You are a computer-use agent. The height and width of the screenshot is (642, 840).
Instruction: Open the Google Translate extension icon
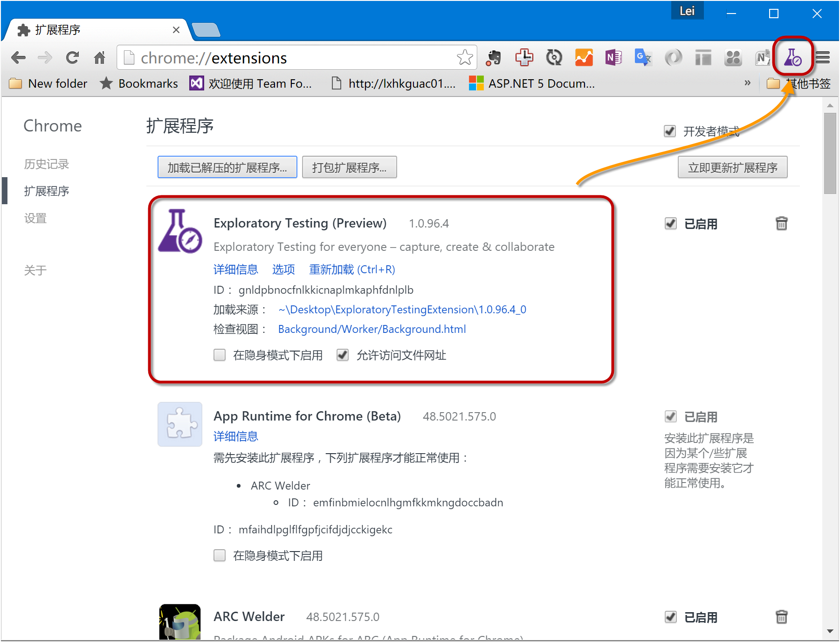coord(643,58)
